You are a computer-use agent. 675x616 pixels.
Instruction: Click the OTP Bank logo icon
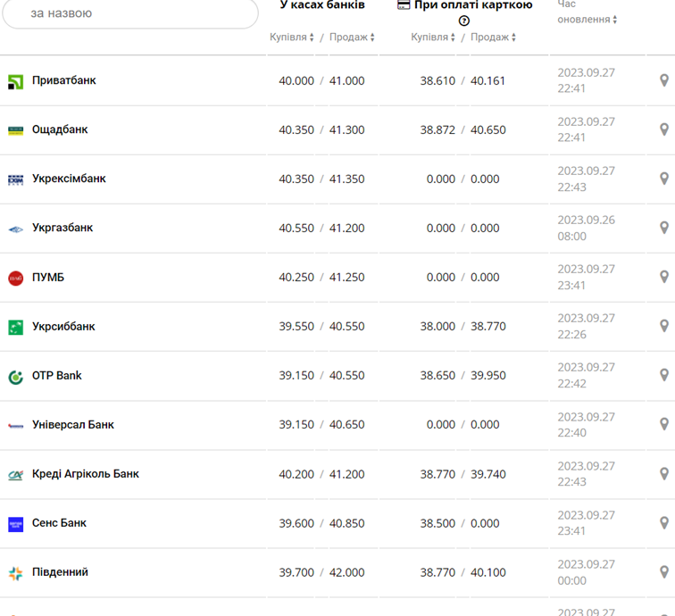[x=15, y=377]
